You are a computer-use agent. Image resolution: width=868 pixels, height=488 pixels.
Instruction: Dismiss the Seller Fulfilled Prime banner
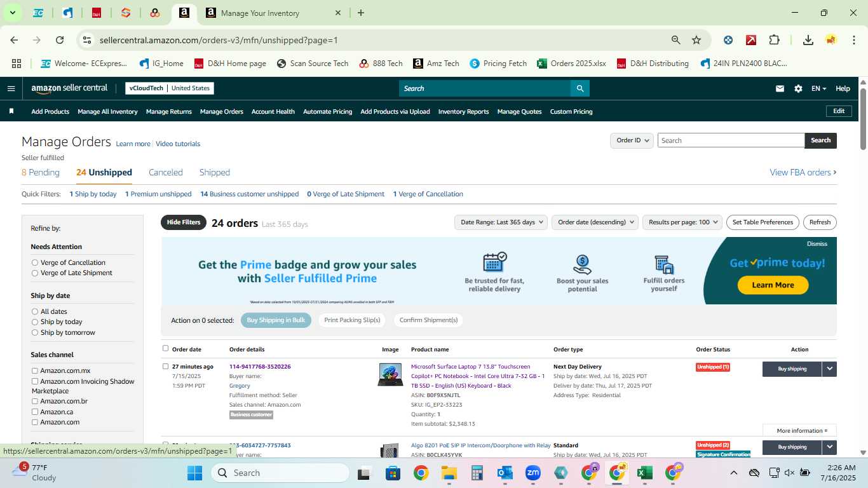tap(817, 244)
